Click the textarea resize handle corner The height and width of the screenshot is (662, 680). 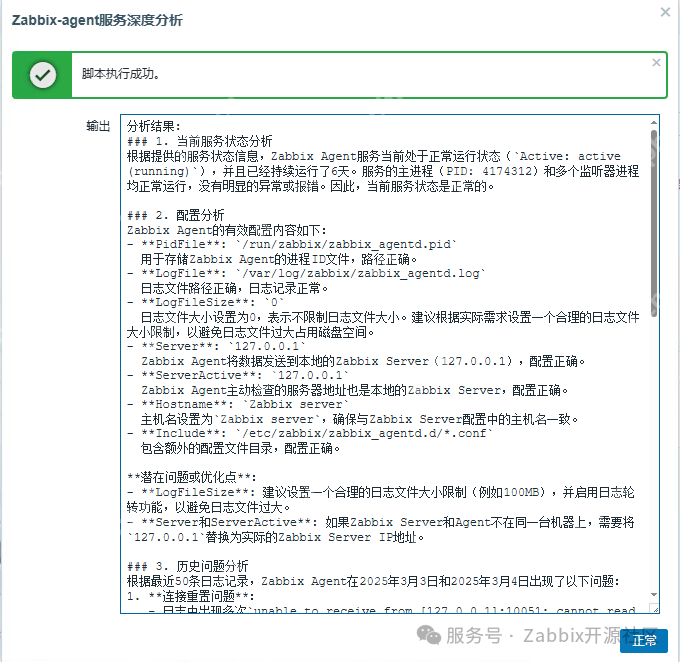654,609
